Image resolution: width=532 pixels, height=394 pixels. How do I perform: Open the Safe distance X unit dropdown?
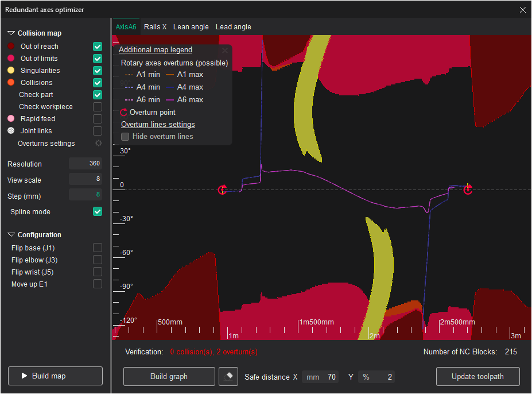[x=312, y=377]
